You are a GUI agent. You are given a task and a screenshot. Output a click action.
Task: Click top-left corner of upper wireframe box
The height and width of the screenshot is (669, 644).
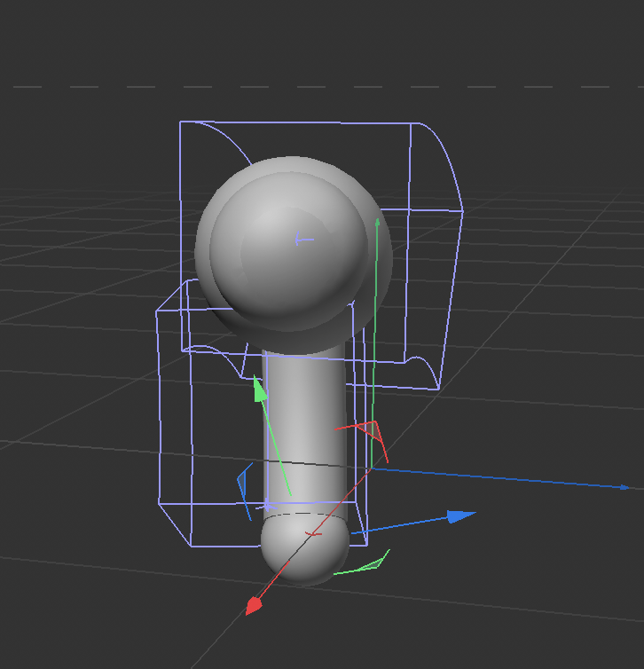click(x=181, y=122)
